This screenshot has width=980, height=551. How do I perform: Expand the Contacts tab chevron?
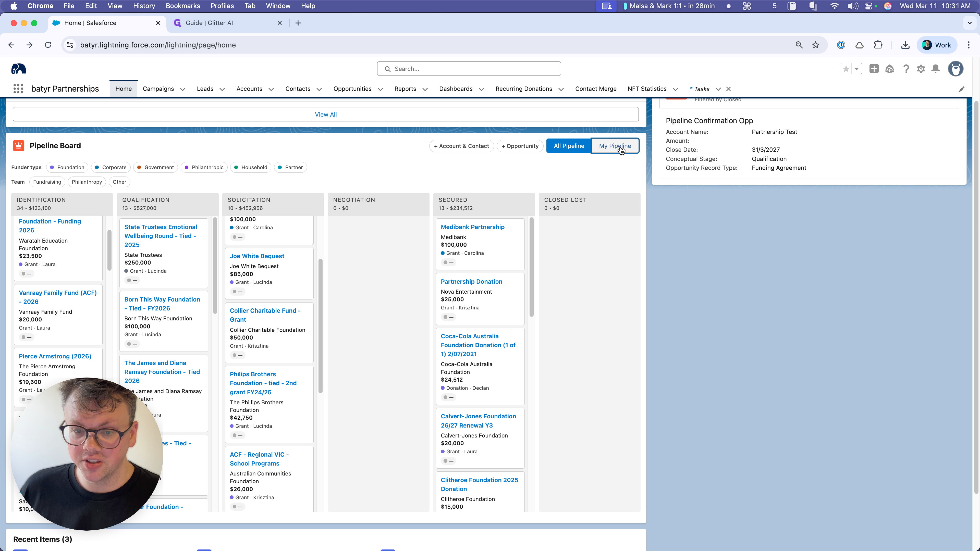[x=319, y=89]
